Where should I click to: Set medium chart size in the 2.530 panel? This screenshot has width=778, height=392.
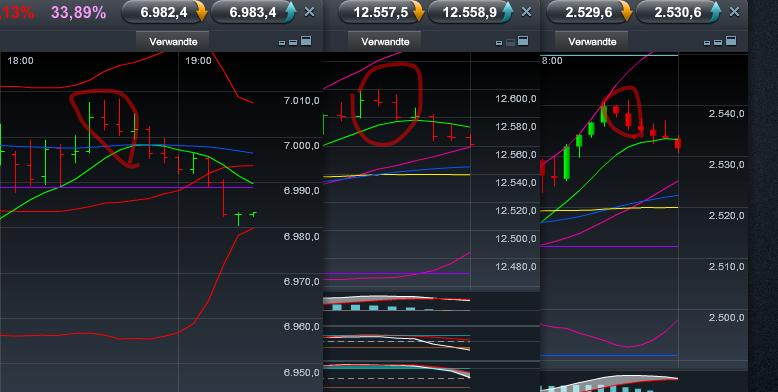[x=718, y=43]
